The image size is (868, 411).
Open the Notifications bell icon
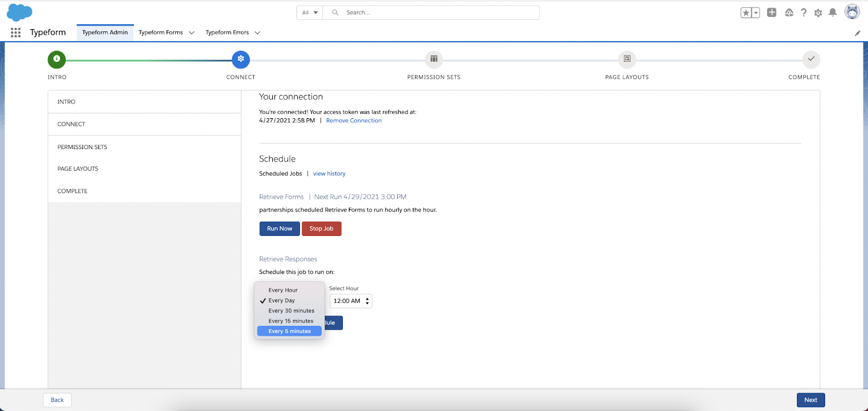click(833, 12)
